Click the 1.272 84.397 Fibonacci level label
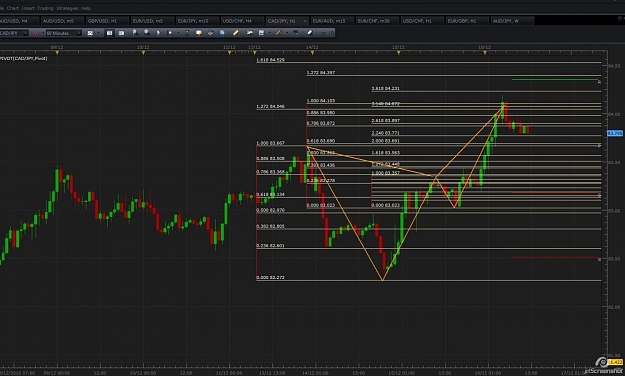 [321, 73]
